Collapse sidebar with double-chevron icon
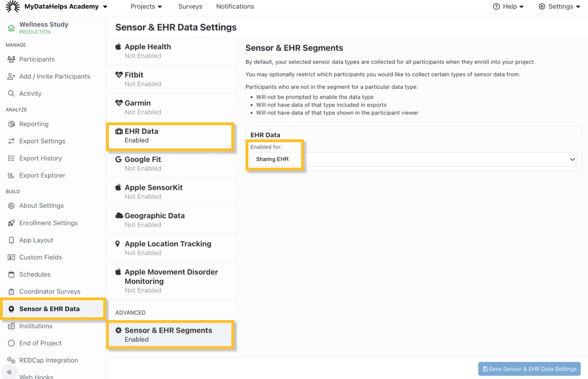 click(x=10, y=372)
